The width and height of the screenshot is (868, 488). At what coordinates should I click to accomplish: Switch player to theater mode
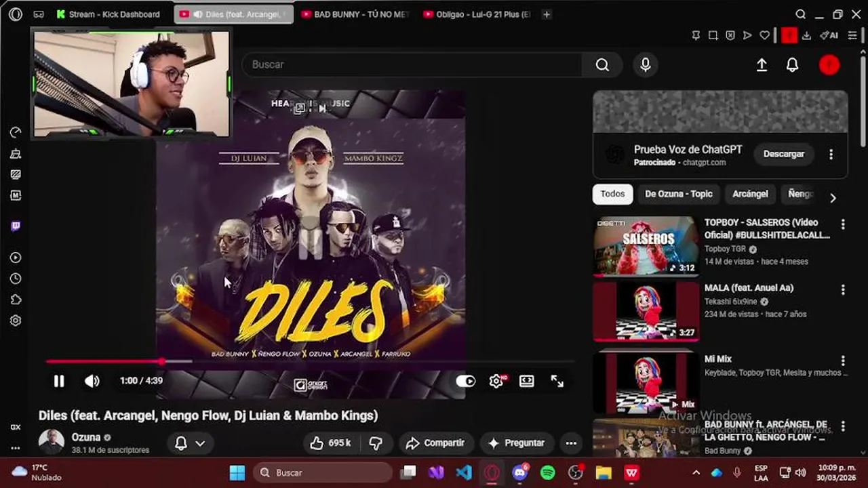pos(527,381)
